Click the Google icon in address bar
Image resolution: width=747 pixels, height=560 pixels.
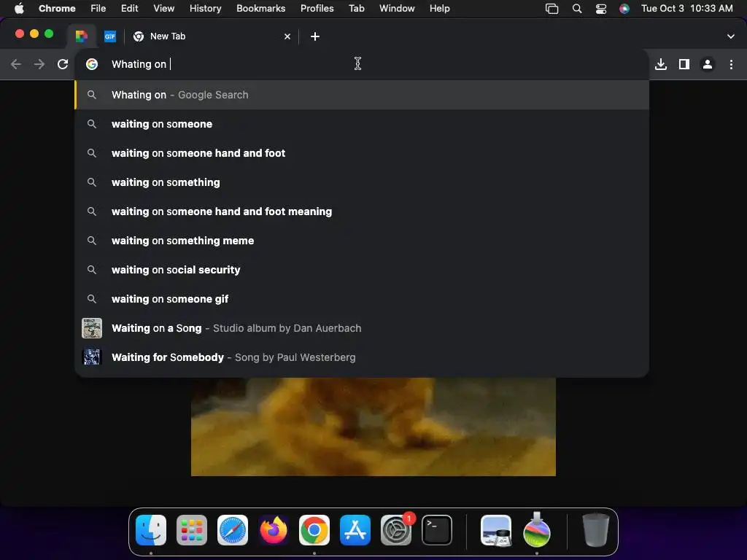coord(92,64)
